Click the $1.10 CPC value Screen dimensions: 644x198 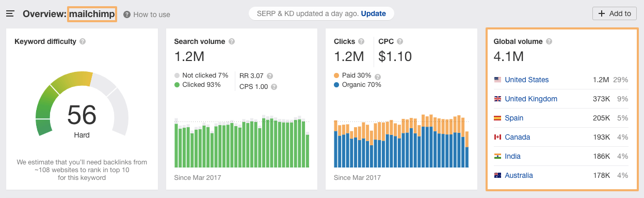pos(395,56)
